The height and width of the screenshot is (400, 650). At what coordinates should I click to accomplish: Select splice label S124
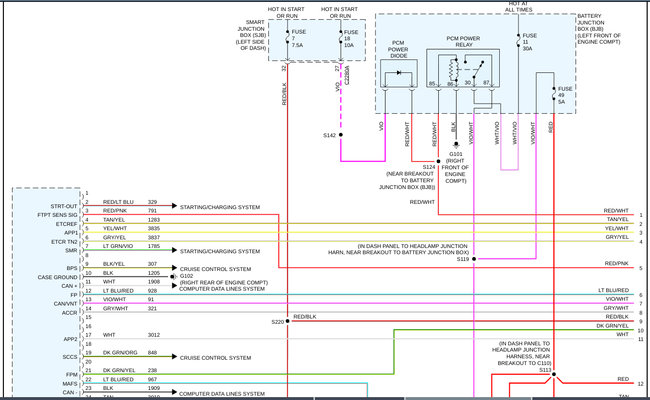coord(429,167)
